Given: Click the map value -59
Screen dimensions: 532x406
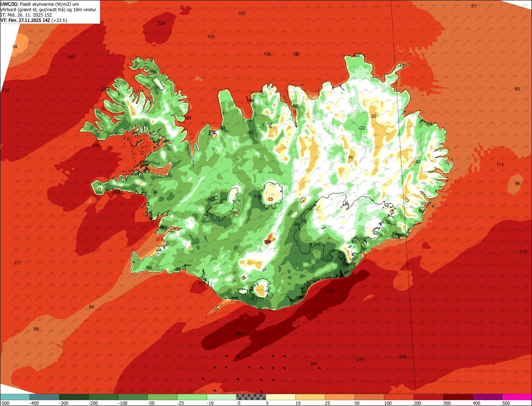Looking at the screenshot, I should click(148, 268).
